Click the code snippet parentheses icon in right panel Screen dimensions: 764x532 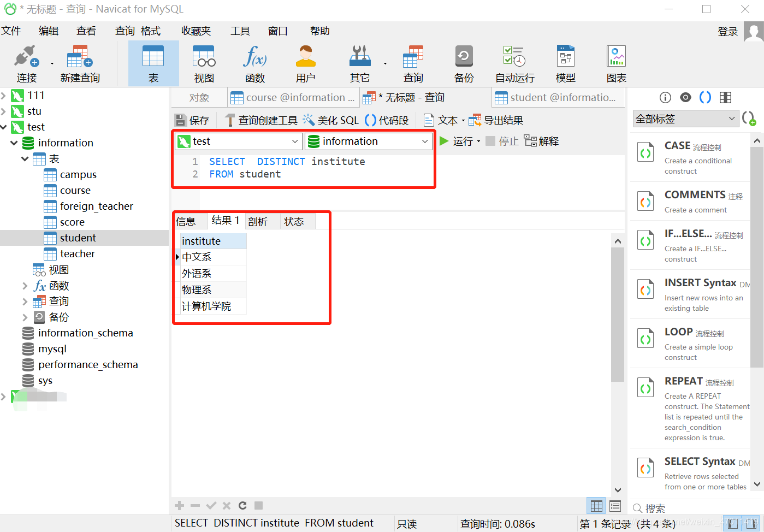[x=706, y=98]
